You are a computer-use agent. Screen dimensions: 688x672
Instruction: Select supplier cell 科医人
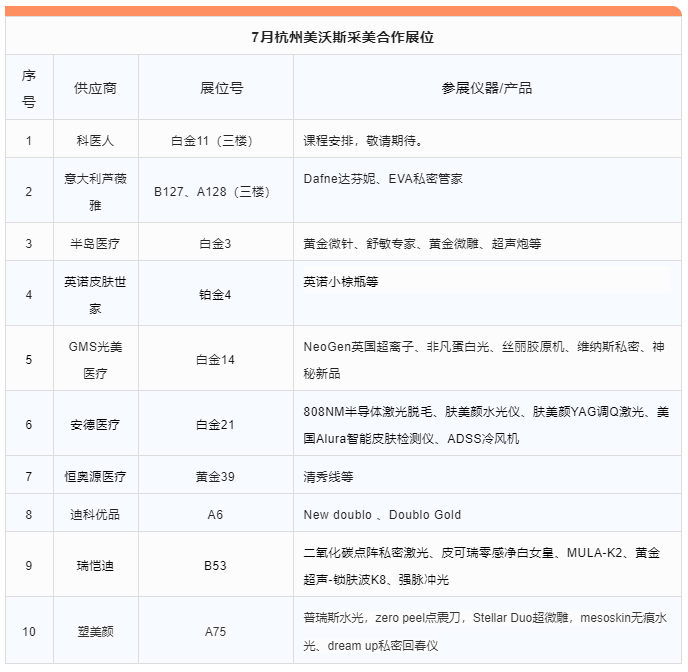pos(95,141)
